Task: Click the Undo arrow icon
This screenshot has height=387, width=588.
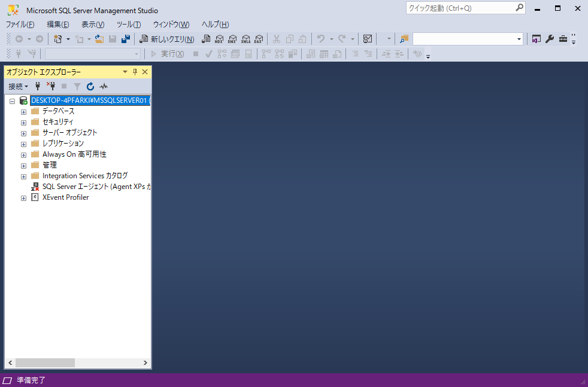Action: [320, 39]
